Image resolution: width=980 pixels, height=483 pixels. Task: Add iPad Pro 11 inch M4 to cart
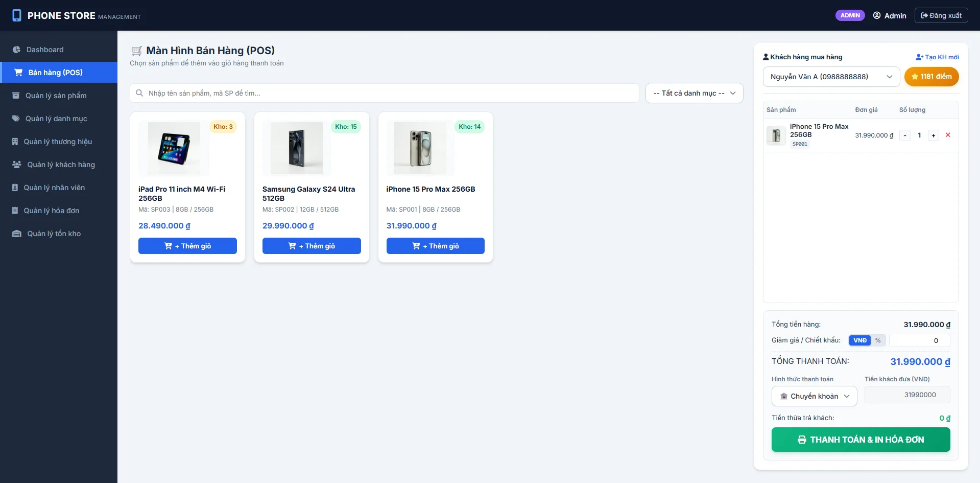click(x=187, y=246)
